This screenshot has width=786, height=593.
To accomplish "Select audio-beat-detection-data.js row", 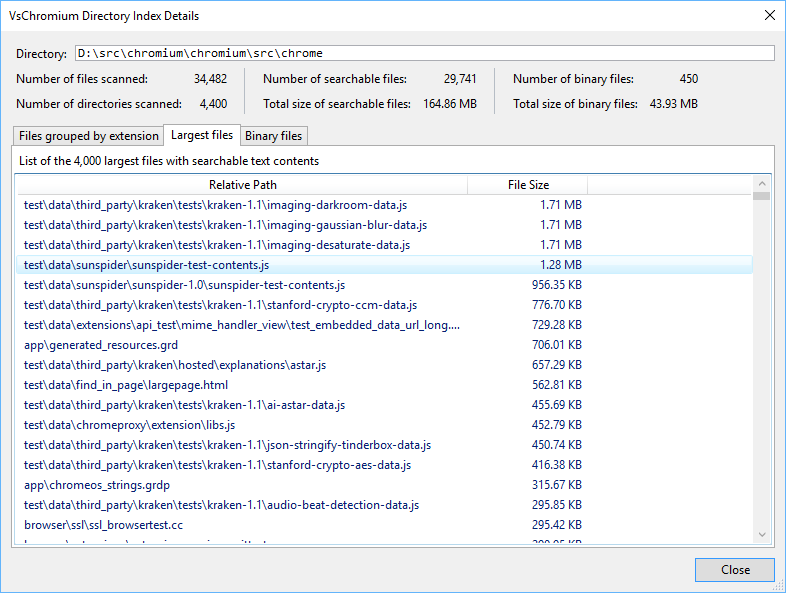I will pos(385,505).
